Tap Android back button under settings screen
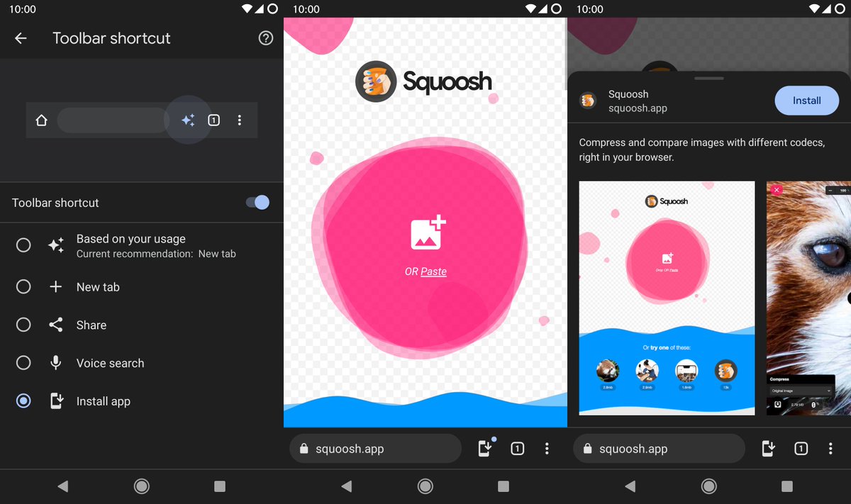851x504 pixels. pos(63,486)
